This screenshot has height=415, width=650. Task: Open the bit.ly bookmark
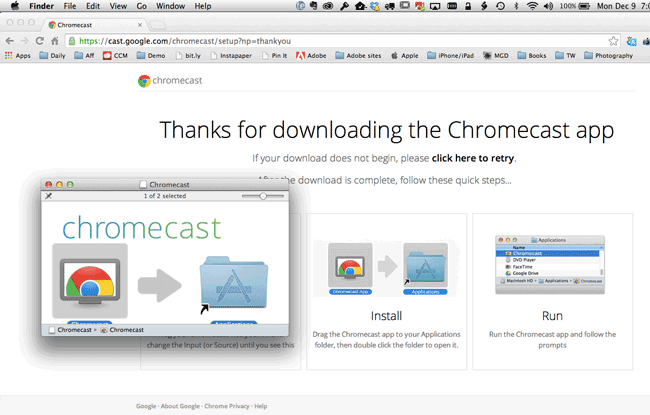tap(188, 55)
